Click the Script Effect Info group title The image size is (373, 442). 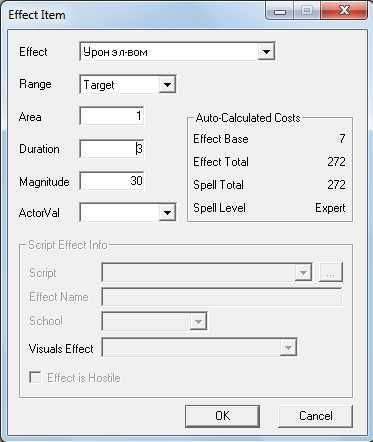[x=68, y=245]
